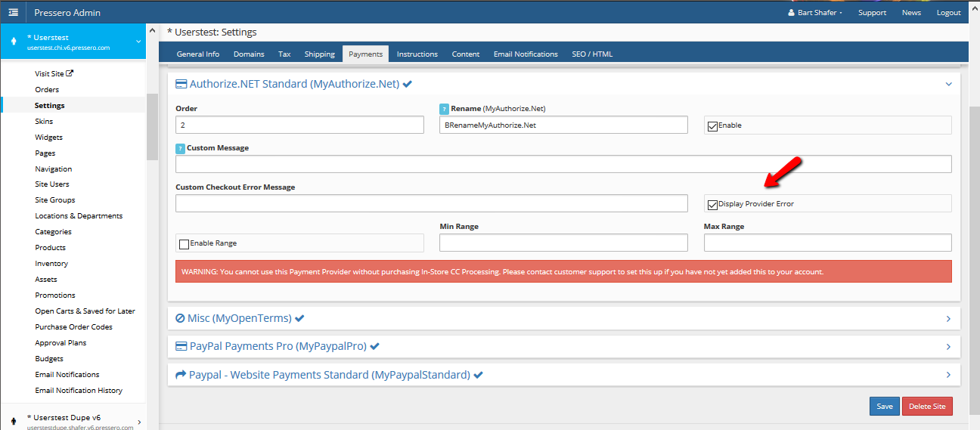
Task: Open Widgets in the sidebar
Action: click(48, 137)
